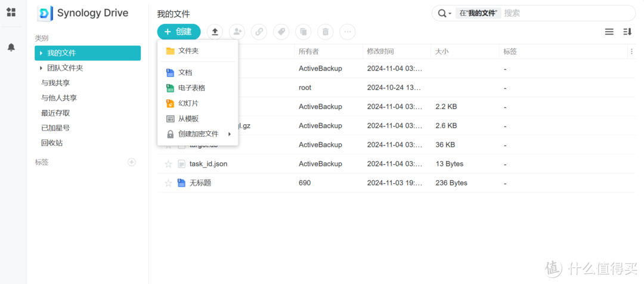Image resolution: width=644 pixels, height=284 pixels.
Task: Click the share with users icon
Action: pos(237,32)
